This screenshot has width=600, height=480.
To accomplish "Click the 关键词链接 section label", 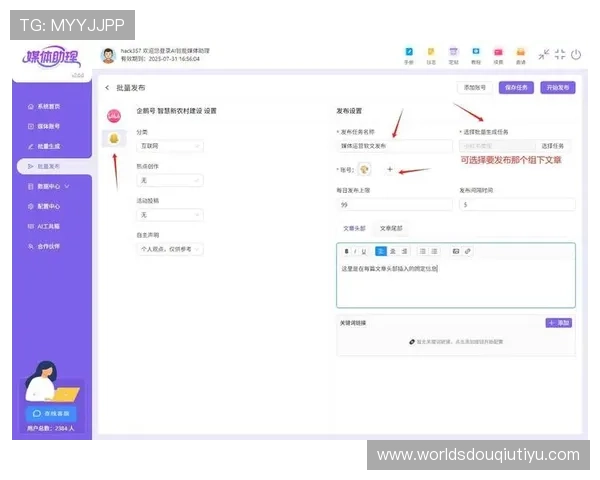I will click(353, 323).
